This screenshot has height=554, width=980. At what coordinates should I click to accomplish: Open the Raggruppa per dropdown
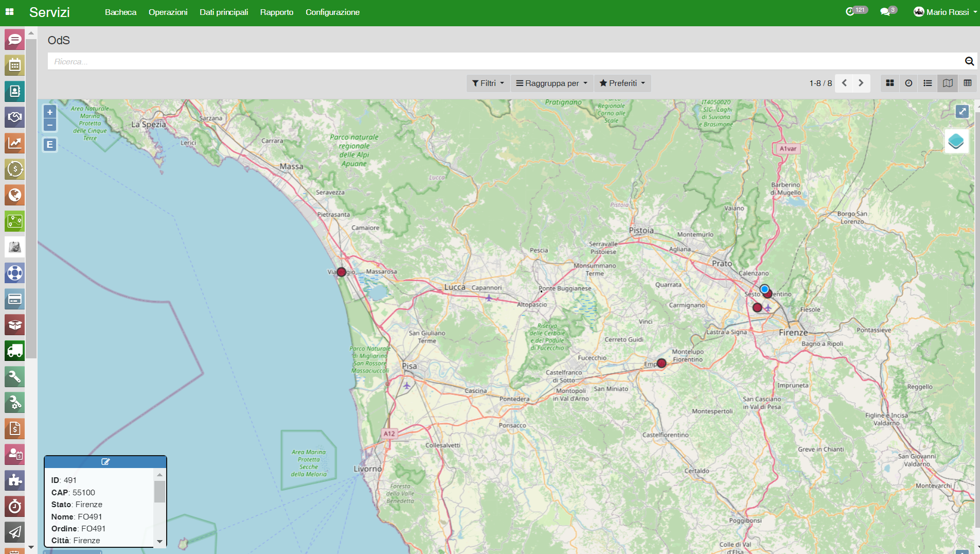coord(551,83)
